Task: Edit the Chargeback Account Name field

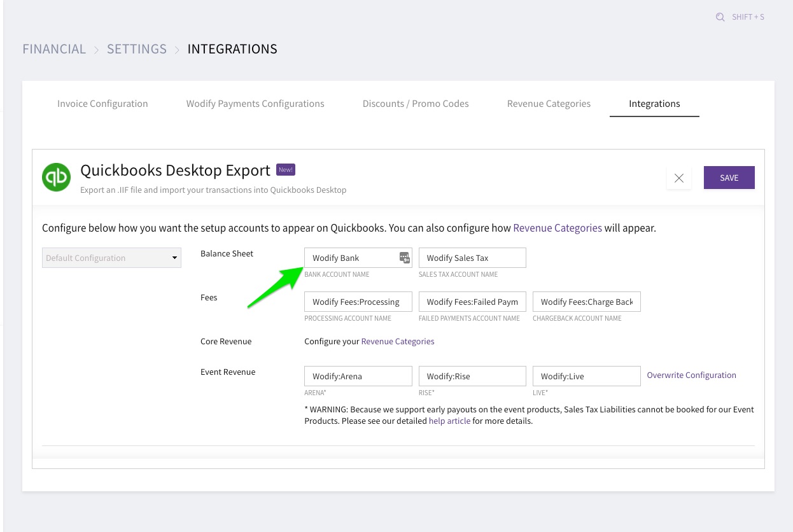Action: 587,302
